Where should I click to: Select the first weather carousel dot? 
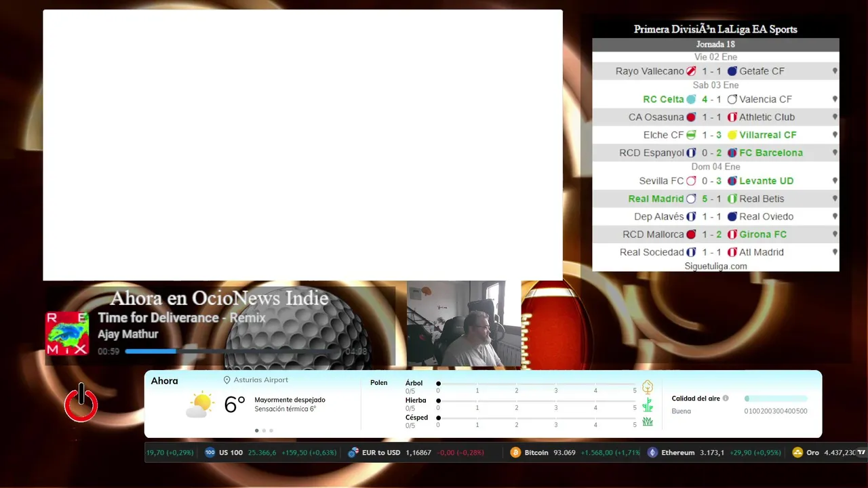point(256,430)
